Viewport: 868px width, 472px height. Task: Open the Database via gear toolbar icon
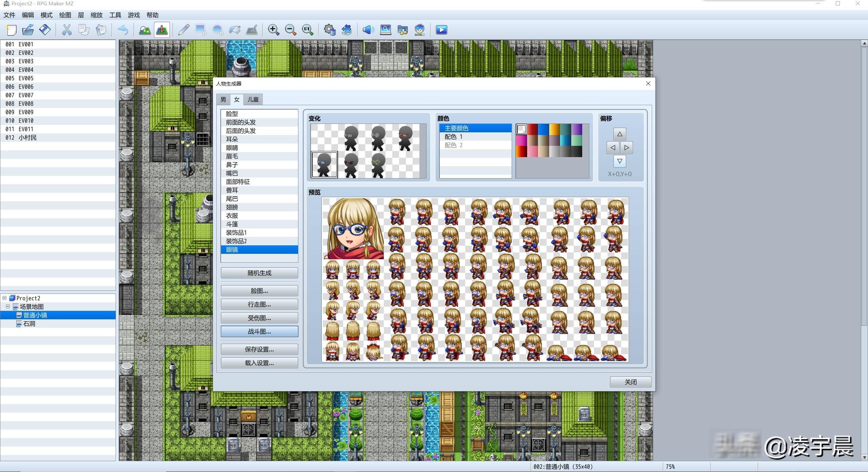tap(330, 30)
